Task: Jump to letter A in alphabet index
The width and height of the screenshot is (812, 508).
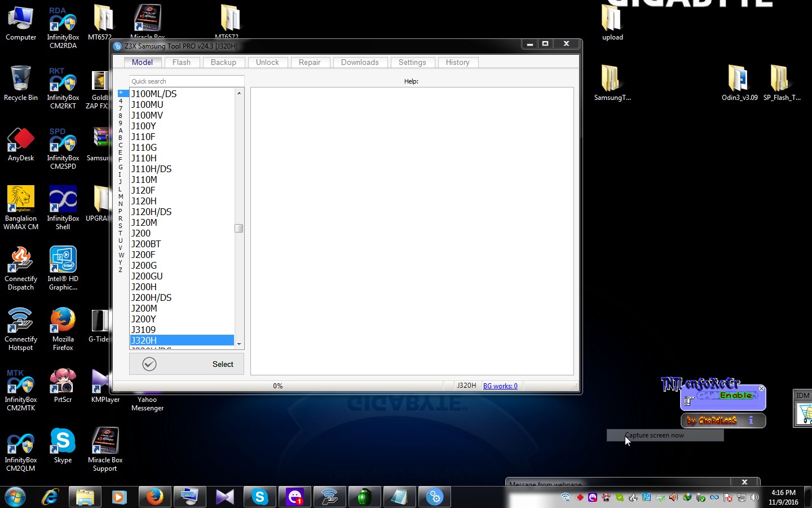Action: pos(120,130)
